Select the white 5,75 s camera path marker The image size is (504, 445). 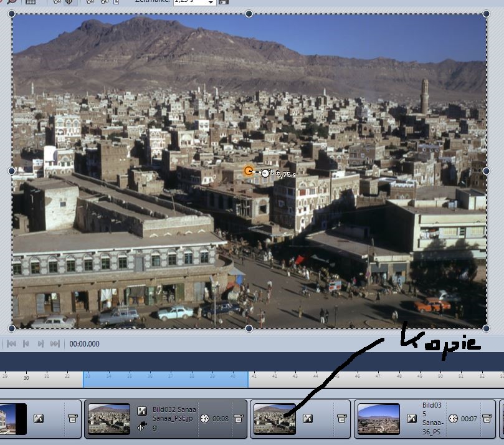(265, 173)
